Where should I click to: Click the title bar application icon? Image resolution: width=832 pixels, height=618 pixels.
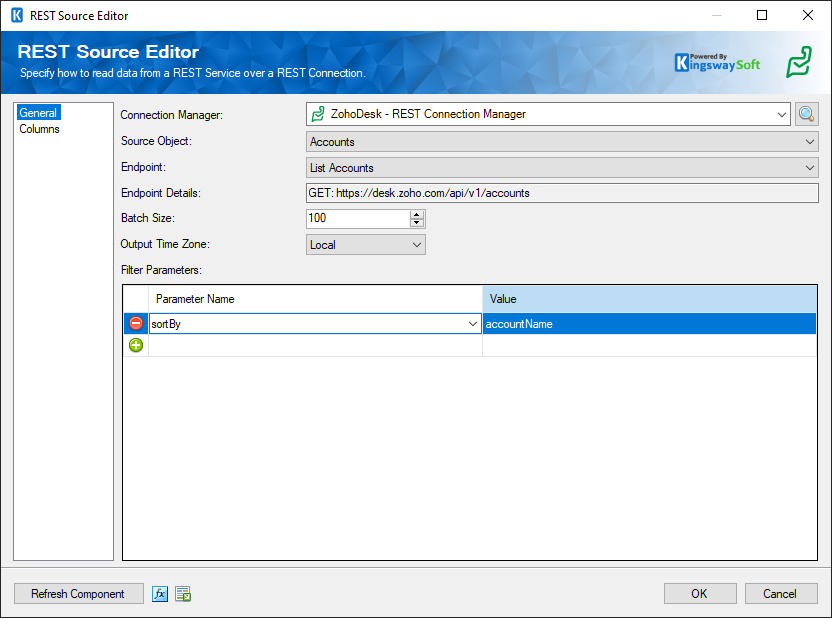pyautogui.click(x=17, y=15)
